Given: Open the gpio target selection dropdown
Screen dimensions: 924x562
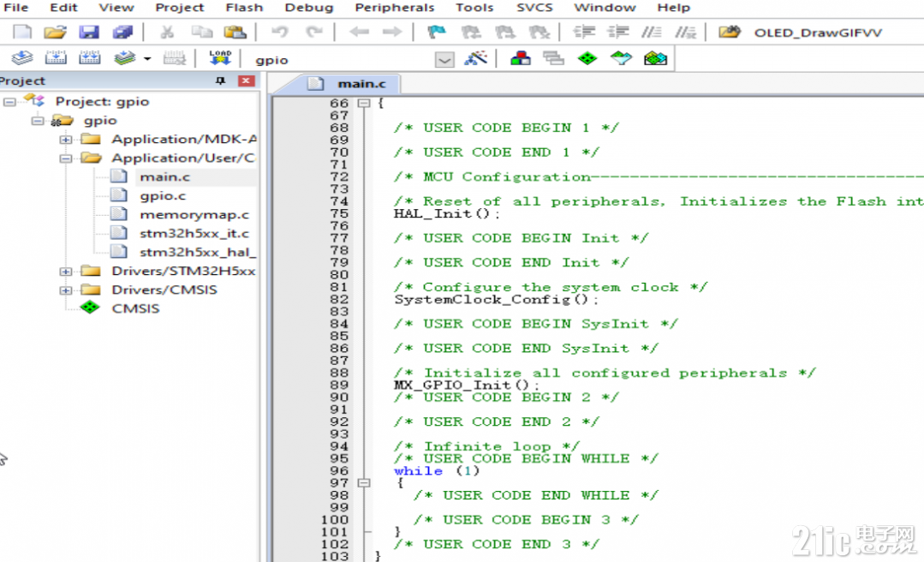Looking at the screenshot, I should pos(445,60).
